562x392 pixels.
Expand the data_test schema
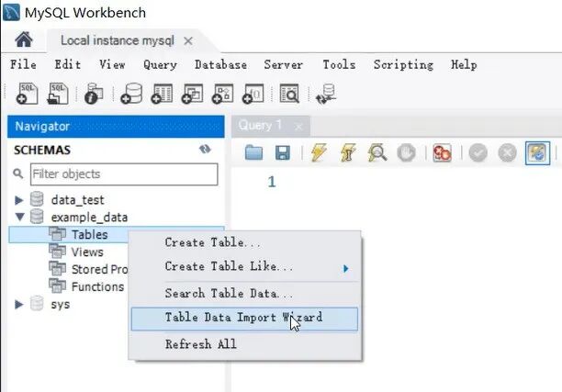(18, 200)
